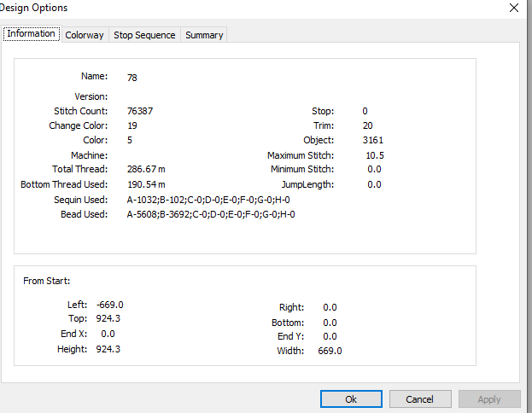Select the Width value 669.0
532x413 pixels.
click(x=330, y=351)
